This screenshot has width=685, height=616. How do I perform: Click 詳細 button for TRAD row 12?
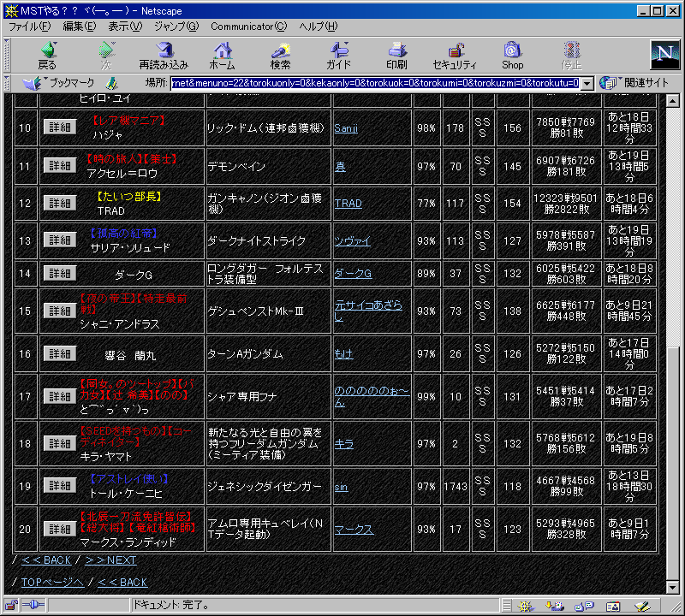[x=60, y=203]
